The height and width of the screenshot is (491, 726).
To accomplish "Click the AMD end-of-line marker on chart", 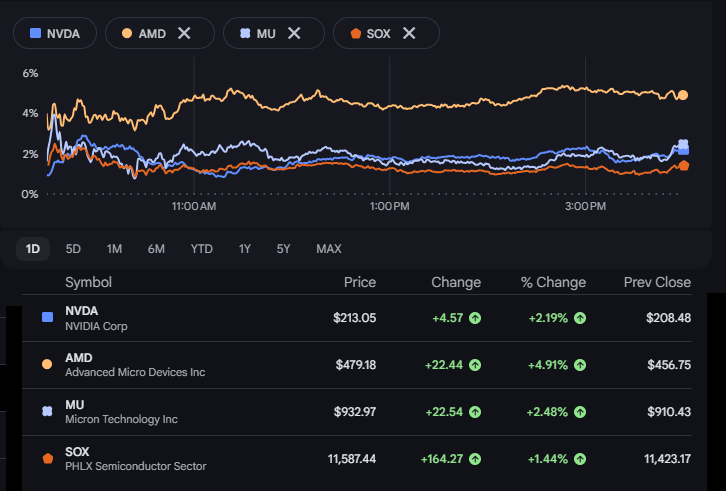I will (x=683, y=95).
